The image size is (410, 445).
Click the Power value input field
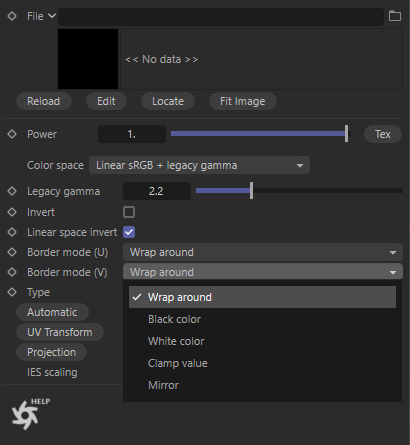[132, 134]
